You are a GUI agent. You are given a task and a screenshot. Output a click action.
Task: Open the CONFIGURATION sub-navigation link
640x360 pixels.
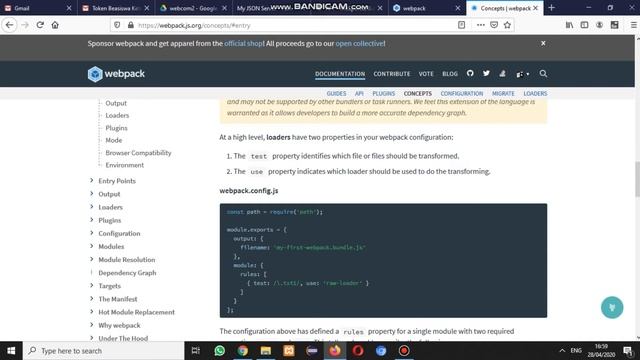462,93
